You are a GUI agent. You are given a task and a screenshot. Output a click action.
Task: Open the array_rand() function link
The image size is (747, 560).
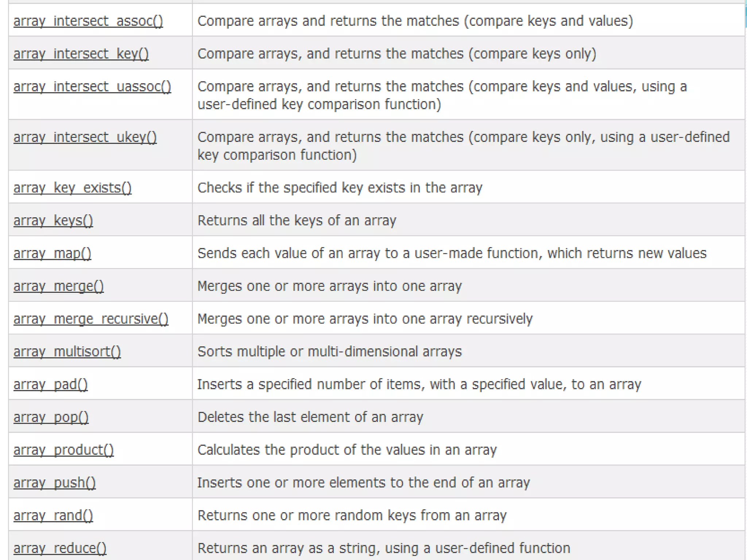(53, 516)
